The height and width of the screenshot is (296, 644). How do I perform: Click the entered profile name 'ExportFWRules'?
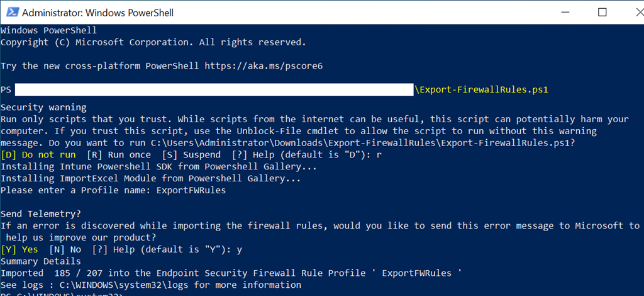click(191, 190)
